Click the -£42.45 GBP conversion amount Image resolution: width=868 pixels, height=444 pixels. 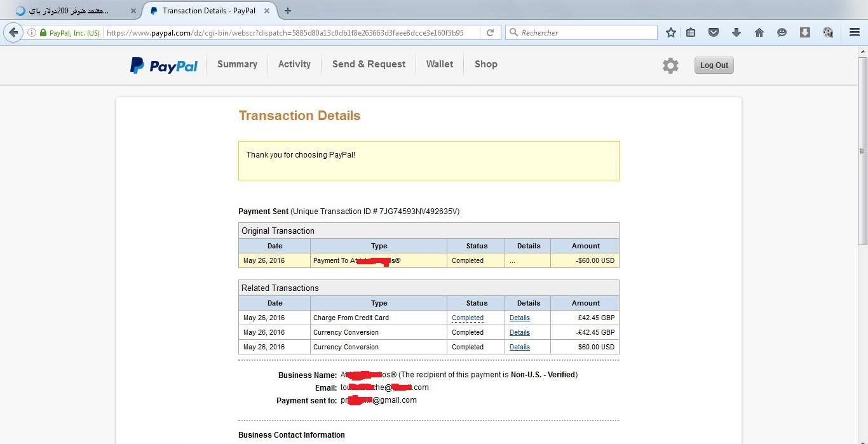coord(595,333)
